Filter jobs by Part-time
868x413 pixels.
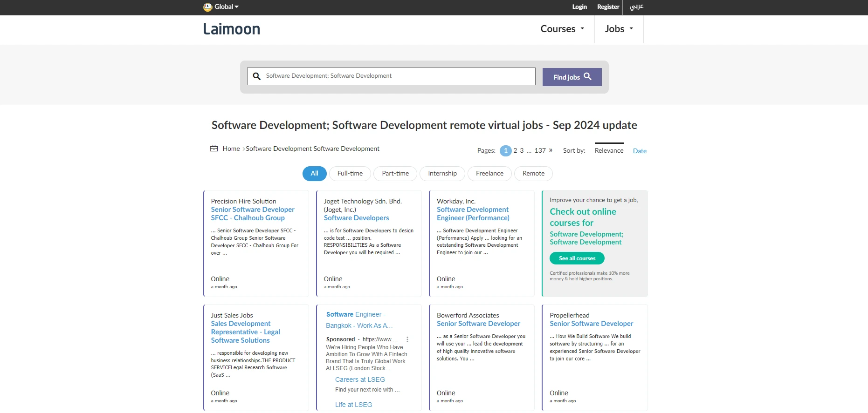pyautogui.click(x=395, y=174)
